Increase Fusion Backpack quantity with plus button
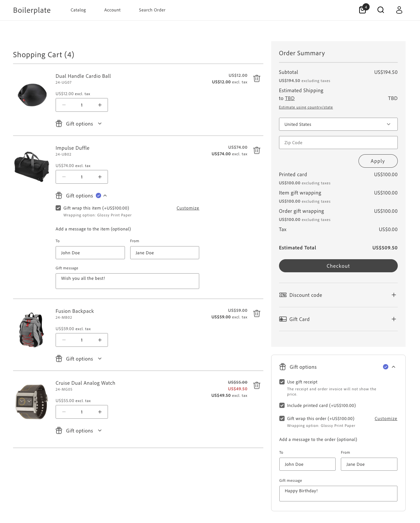This screenshot has width=420, height=523. [x=100, y=340]
